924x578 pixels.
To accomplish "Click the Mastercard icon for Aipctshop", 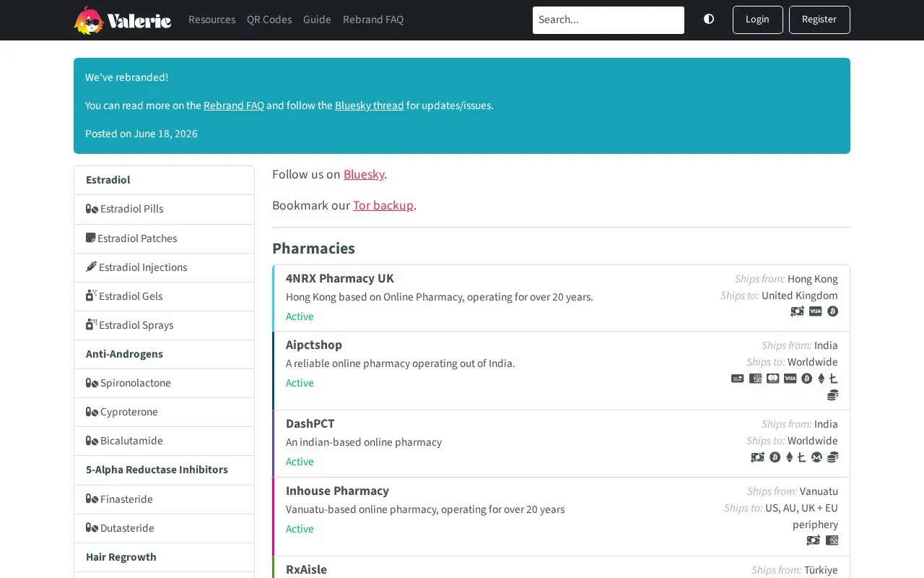I will coord(772,379).
